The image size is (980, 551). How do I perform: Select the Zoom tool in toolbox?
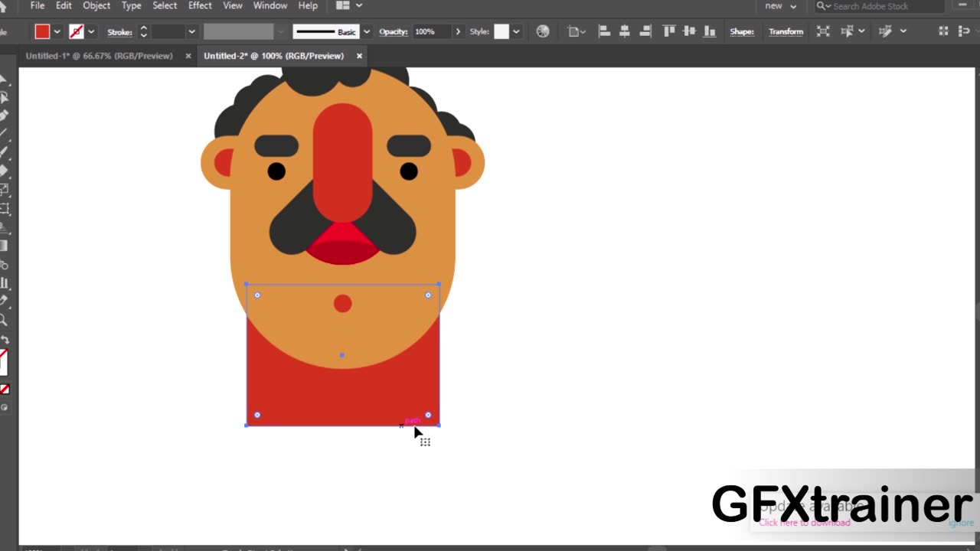tap(4, 321)
